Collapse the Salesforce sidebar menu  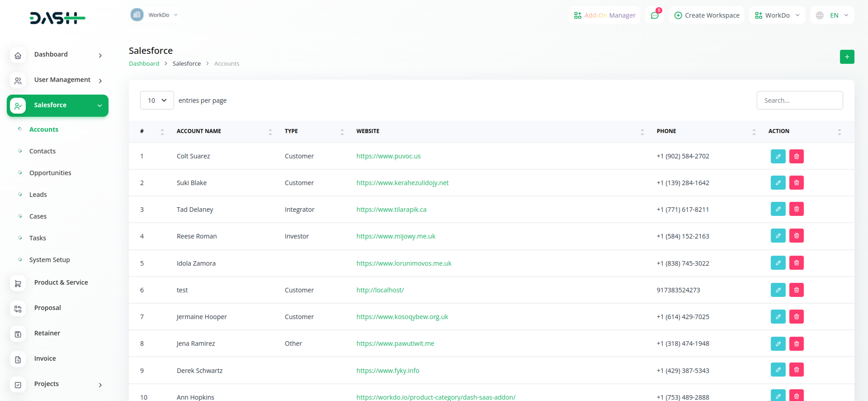(x=58, y=105)
